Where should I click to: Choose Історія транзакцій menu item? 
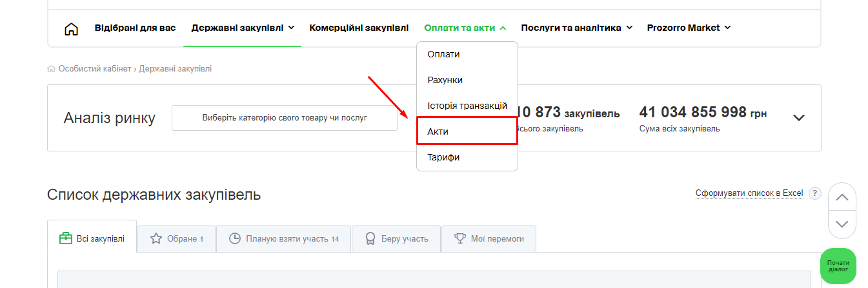coord(467,106)
